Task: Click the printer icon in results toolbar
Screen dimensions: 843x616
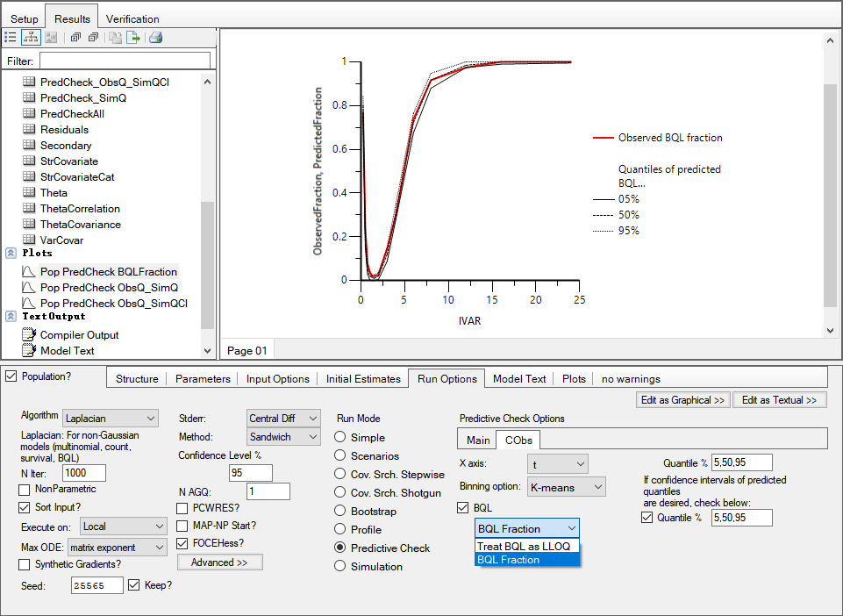Action: coord(155,37)
